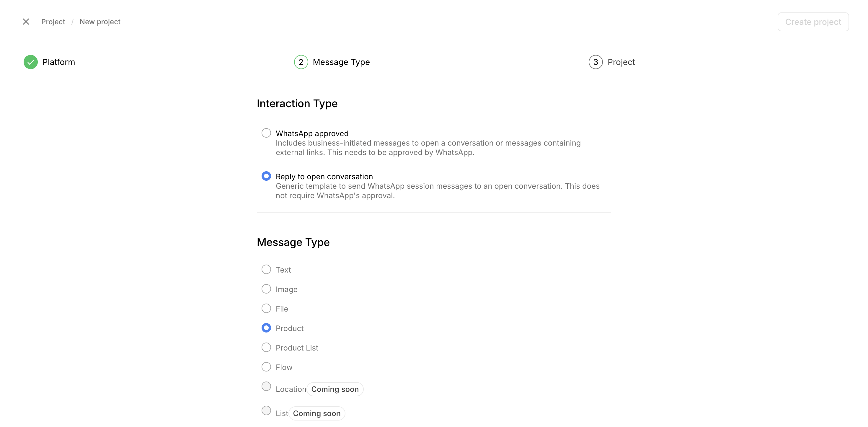Click the Location radio button
The image size is (868, 427).
266,386
